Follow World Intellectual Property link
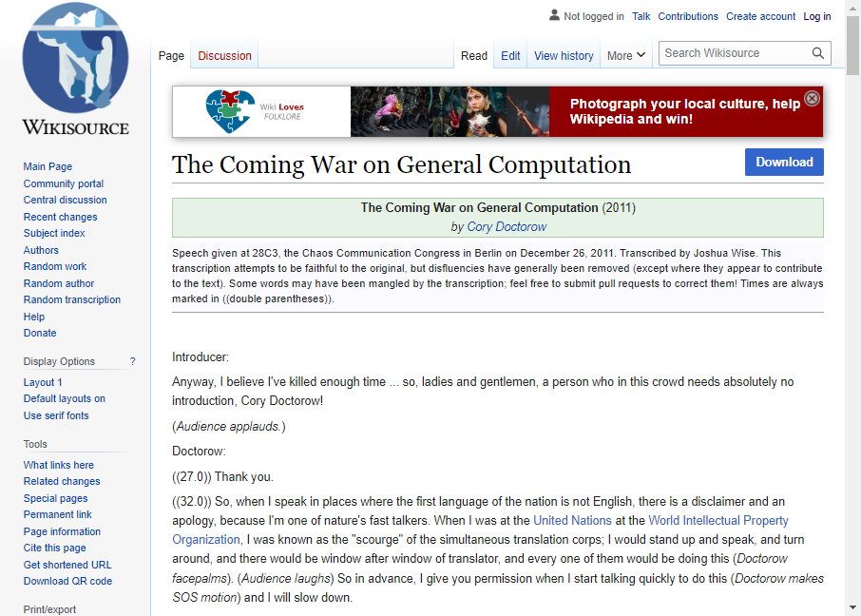This screenshot has height=616, width=861. pyautogui.click(x=718, y=520)
